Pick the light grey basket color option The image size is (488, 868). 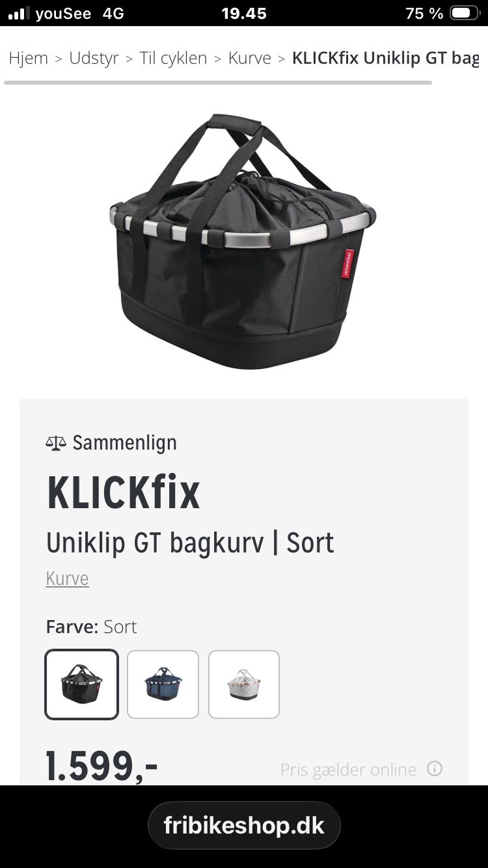(x=244, y=685)
